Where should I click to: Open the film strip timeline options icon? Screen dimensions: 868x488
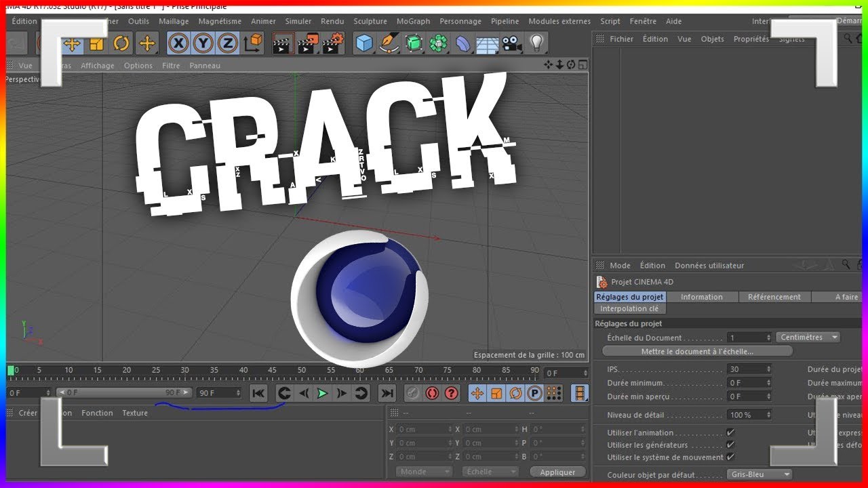pos(580,393)
